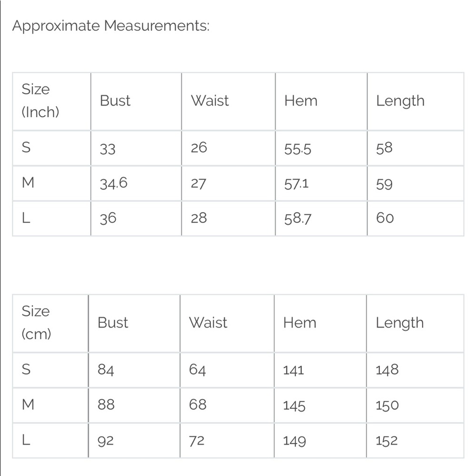Select the 84 bust value in cm
476x476 pixels.
coord(106,370)
